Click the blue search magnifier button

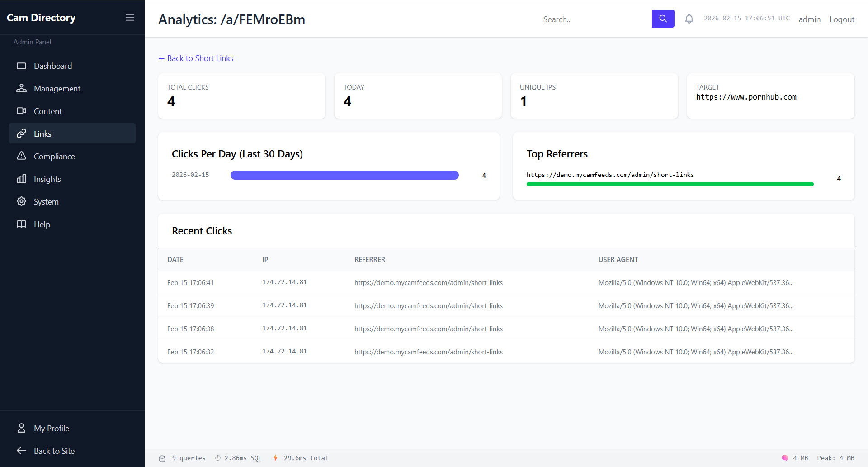[663, 19]
